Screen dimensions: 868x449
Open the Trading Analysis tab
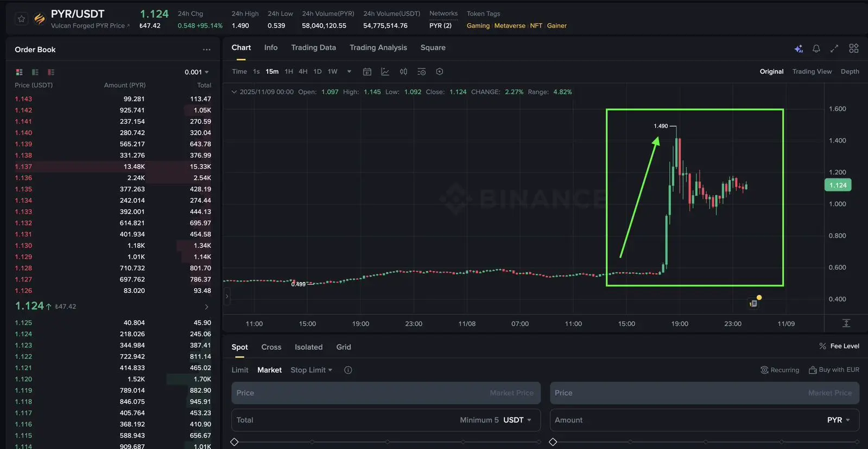click(x=378, y=48)
